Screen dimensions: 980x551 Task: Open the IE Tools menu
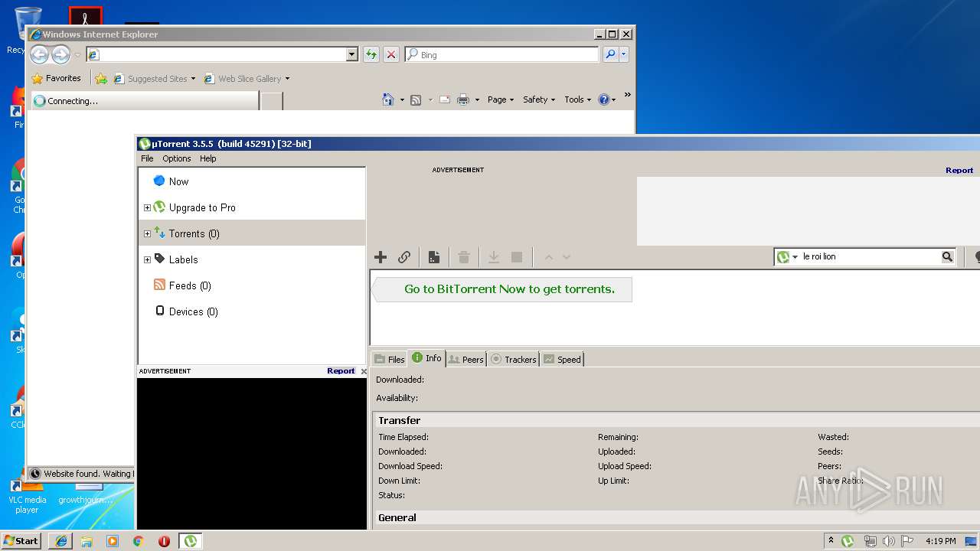(577, 99)
